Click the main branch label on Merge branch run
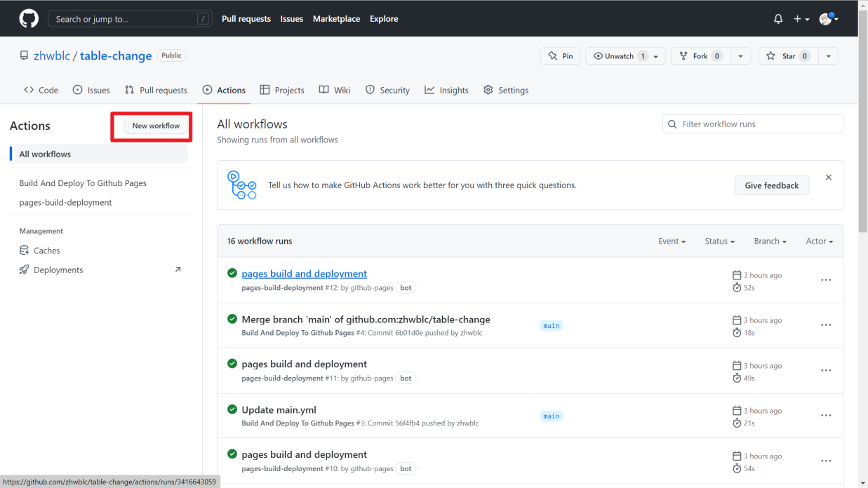 click(552, 326)
